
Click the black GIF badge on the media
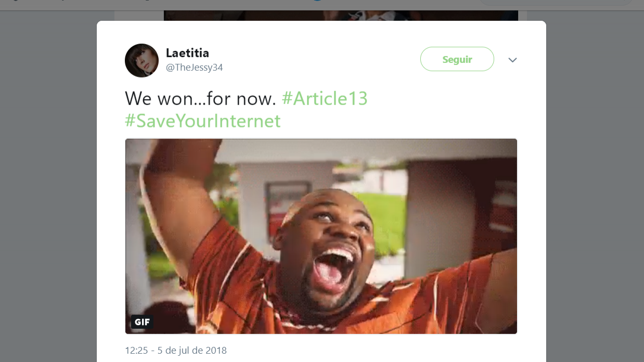(x=142, y=322)
